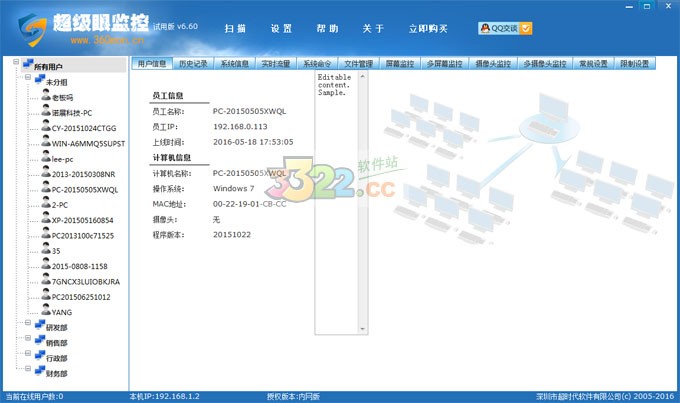Click the 所有用户 computers icon

point(28,64)
